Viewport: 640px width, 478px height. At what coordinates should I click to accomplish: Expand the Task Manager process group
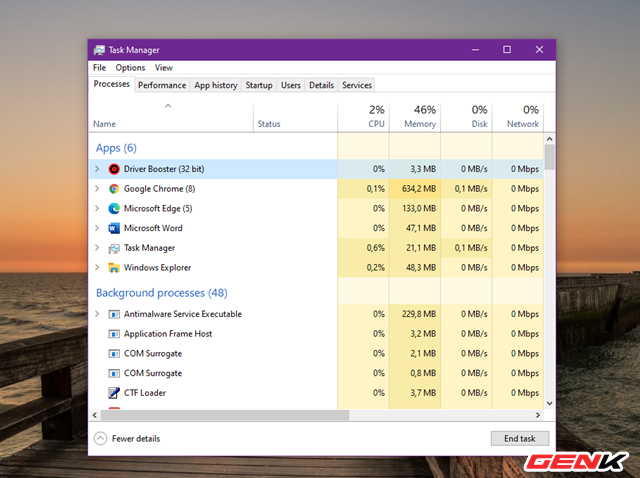97,247
